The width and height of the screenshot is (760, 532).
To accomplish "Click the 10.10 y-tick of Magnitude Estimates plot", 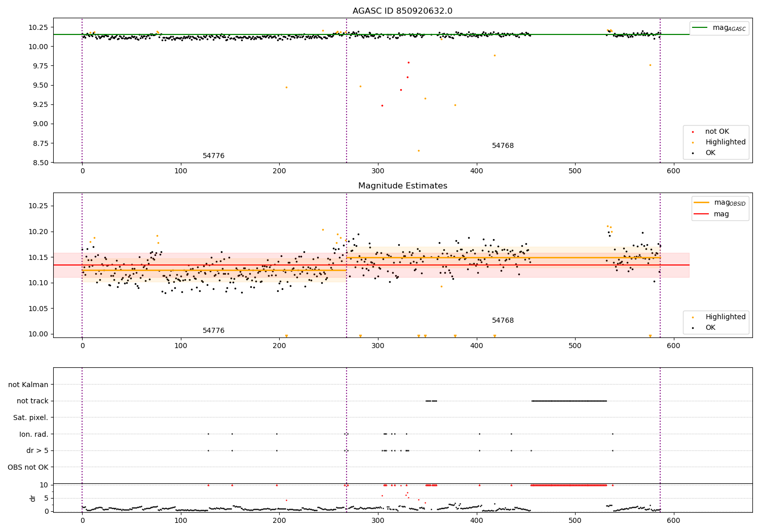I will tap(37, 283).
